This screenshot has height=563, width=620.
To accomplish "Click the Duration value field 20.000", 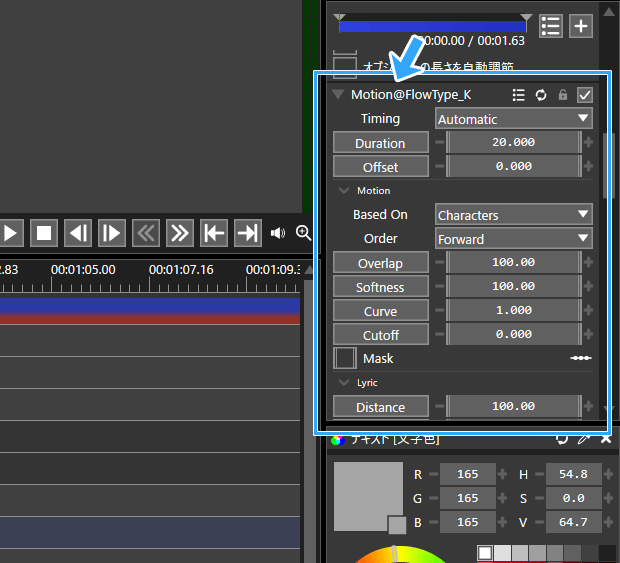I will pos(514,142).
